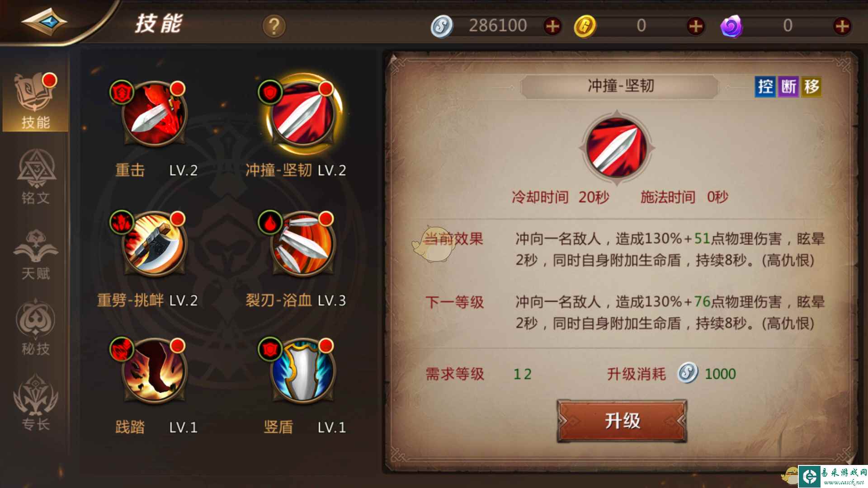The height and width of the screenshot is (488, 868).
Task: Add purple gems with plus button
Action: [842, 26]
